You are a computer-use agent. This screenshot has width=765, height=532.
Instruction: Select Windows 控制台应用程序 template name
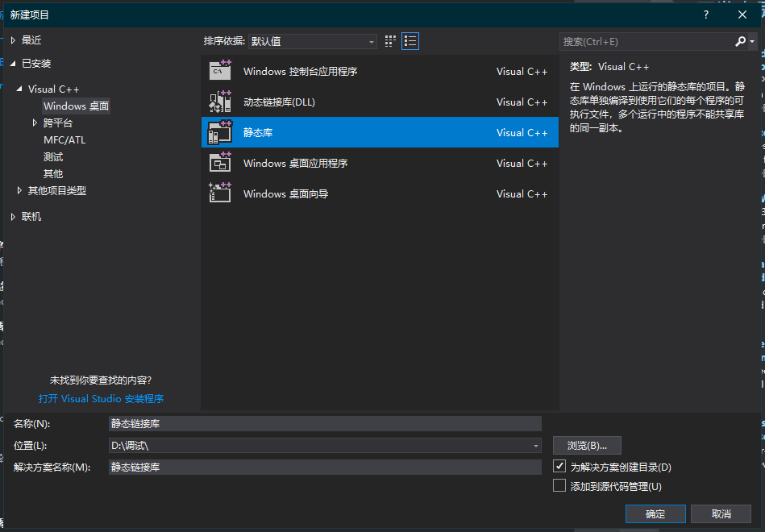(x=301, y=71)
